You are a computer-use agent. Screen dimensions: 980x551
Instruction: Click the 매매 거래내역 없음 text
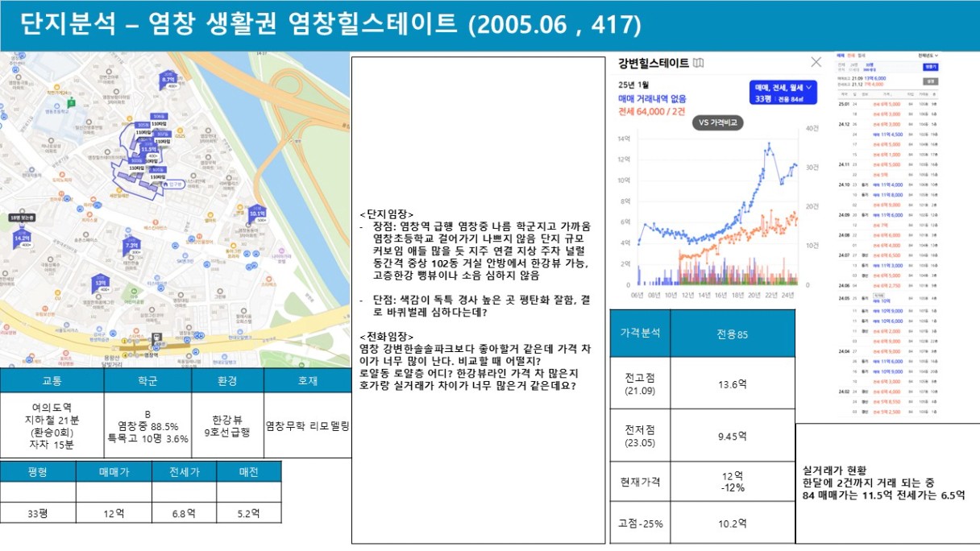pyautogui.click(x=652, y=98)
